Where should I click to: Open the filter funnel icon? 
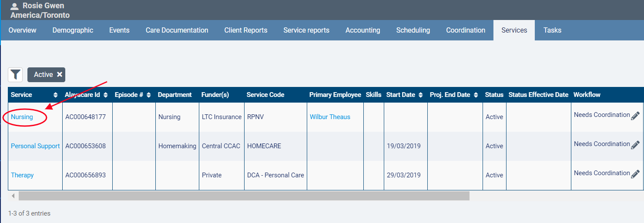(16, 75)
